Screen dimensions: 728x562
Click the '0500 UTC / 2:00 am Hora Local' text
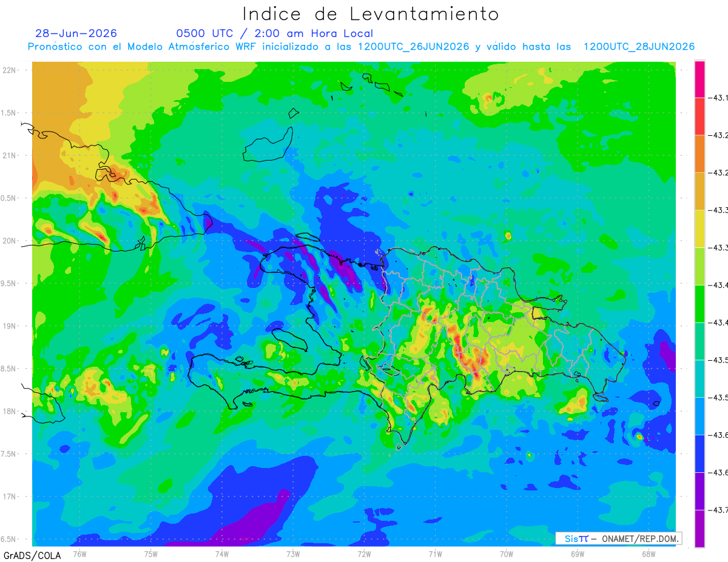[x=275, y=33]
